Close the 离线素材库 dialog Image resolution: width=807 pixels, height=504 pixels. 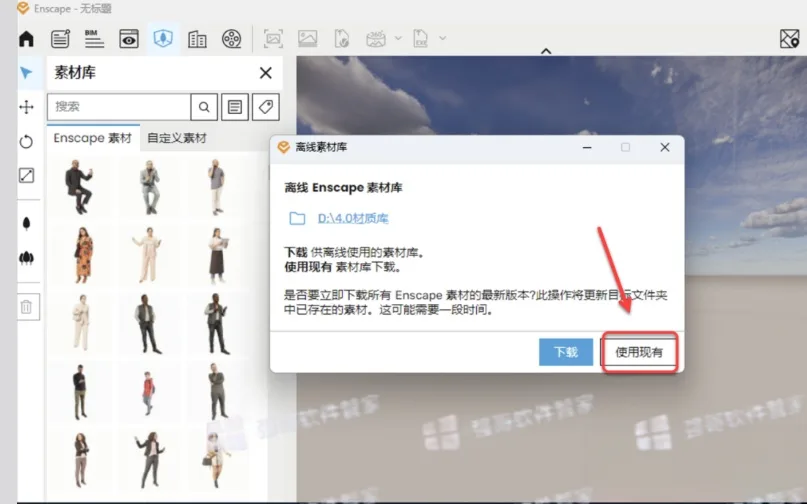point(665,148)
